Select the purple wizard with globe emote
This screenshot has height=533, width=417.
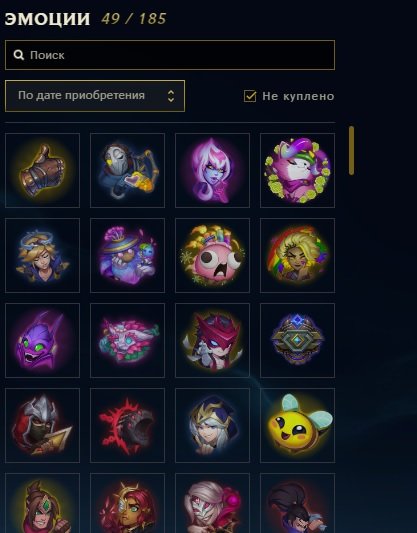[127, 255]
